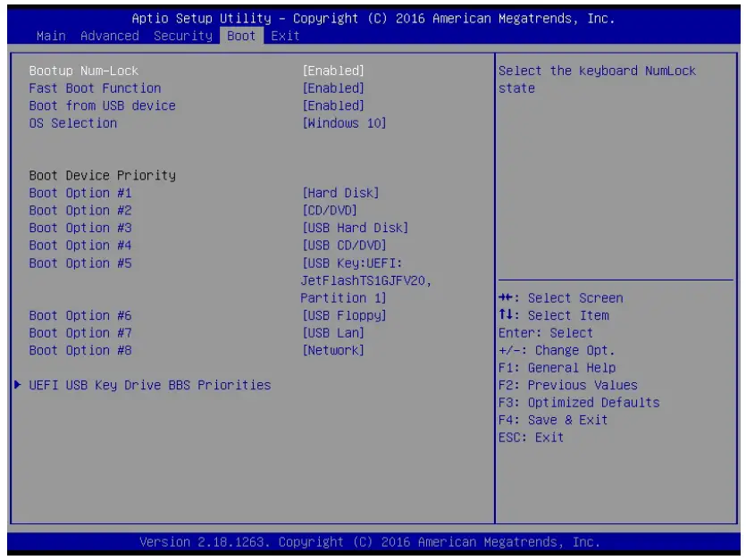
Task: Select the Boot Option #3 label
Action: 80,228
